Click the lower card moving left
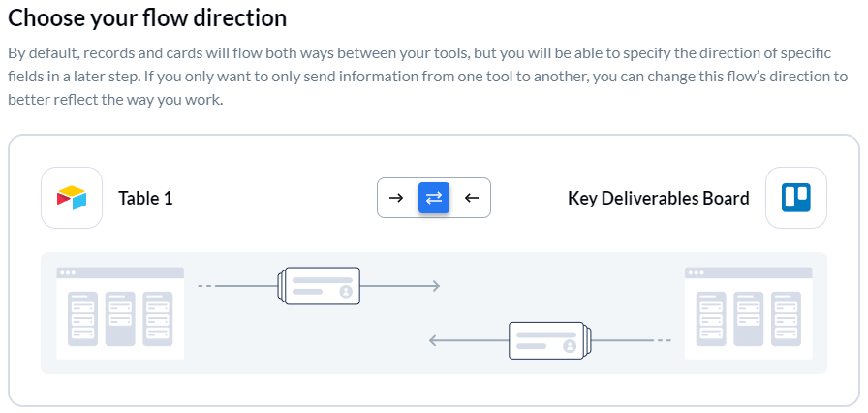This screenshot has width=868, height=413. pos(550,340)
